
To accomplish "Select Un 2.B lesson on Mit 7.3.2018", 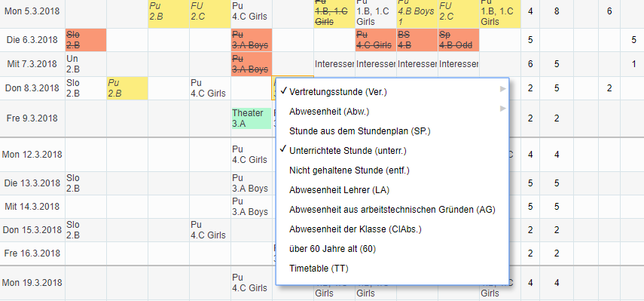I will click(86, 64).
